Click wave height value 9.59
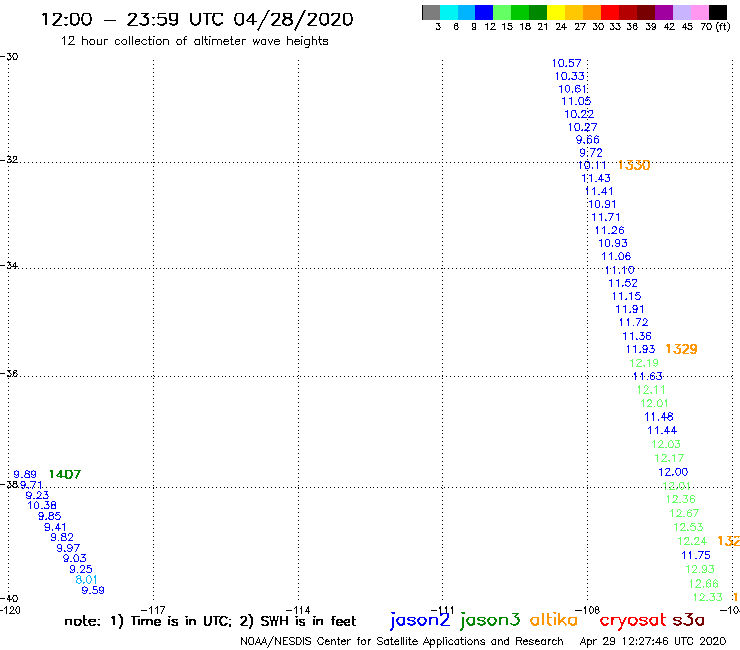740x650 pixels. (x=93, y=591)
